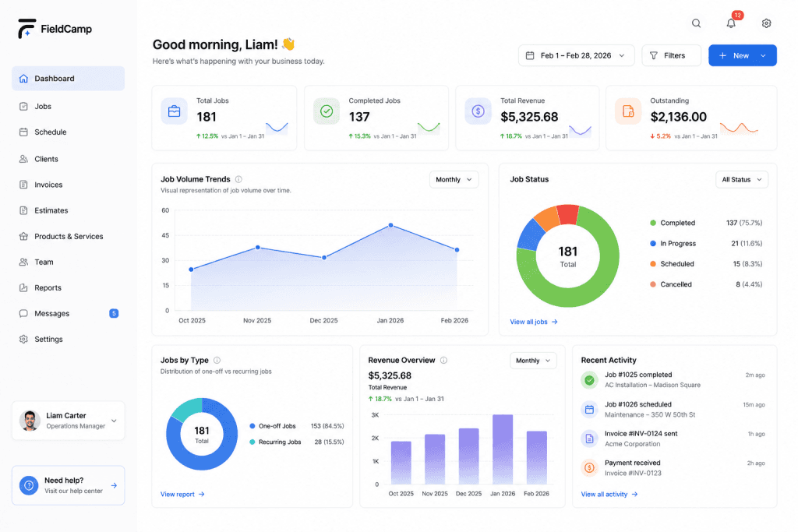Image resolution: width=798 pixels, height=532 pixels.
Task: Open Reports in sidebar
Action: tap(69, 287)
